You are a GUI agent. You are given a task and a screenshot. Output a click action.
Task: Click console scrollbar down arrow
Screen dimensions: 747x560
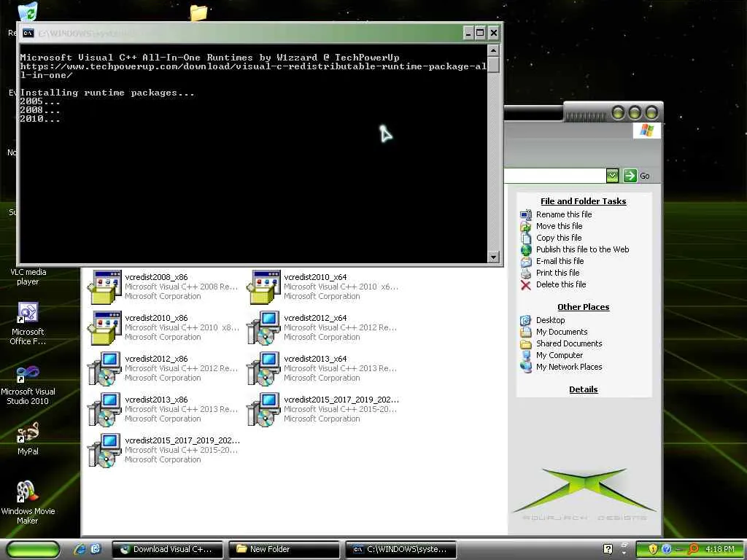494,257
